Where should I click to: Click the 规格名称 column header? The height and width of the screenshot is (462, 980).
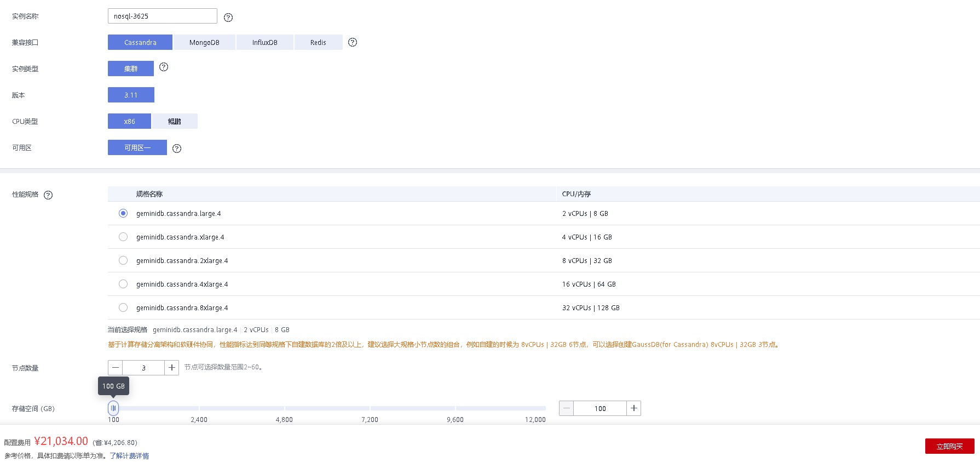(x=149, y=194)
